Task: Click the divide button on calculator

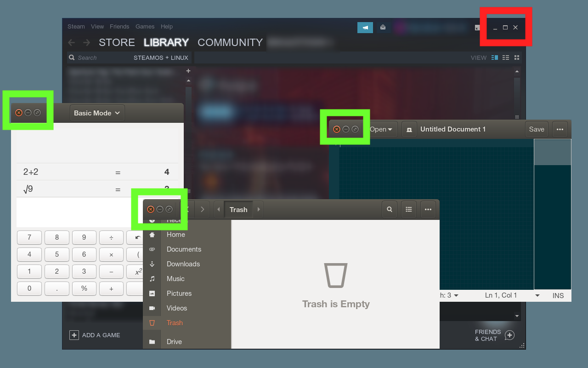Action: click(x=111, y=238)
